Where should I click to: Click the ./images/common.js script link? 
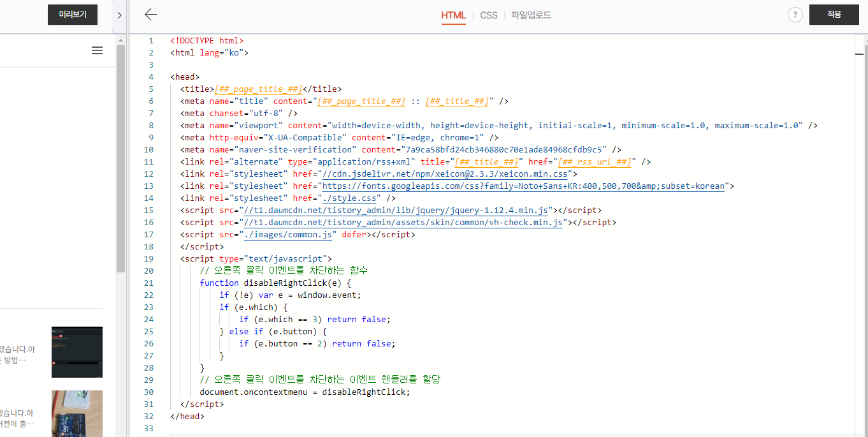point(288,235)
